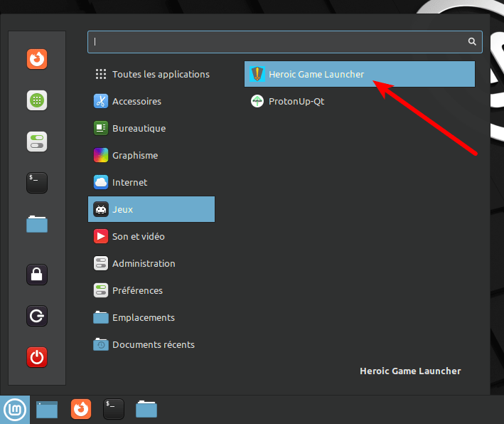Image resolution: width=504 pixels, height=424 pixels.
Task: Click the red Shut Down power icon
Action: [x=37, y=357]
